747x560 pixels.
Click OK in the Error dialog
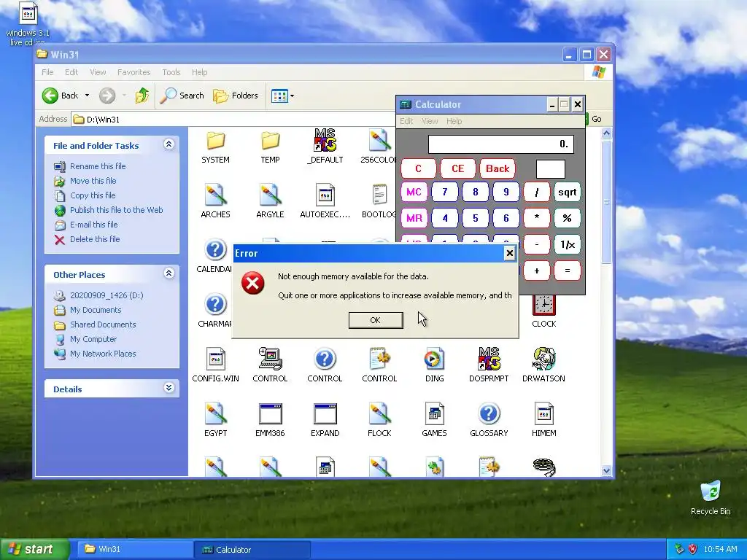[x=376, y=320]
